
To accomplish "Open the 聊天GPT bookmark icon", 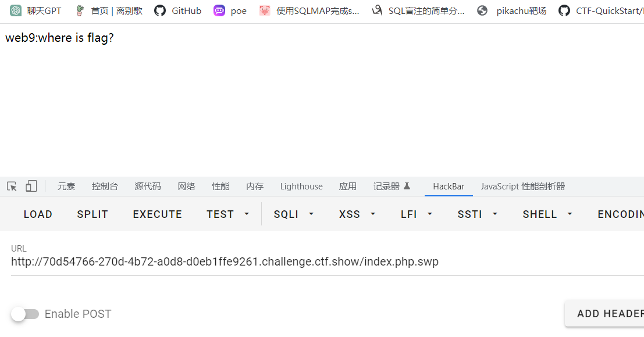I will 16,10.
